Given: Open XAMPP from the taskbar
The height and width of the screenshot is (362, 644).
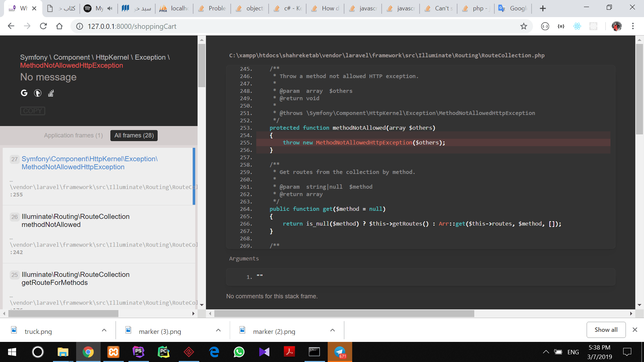Looking at the screenshot, I should coord(113,352).
